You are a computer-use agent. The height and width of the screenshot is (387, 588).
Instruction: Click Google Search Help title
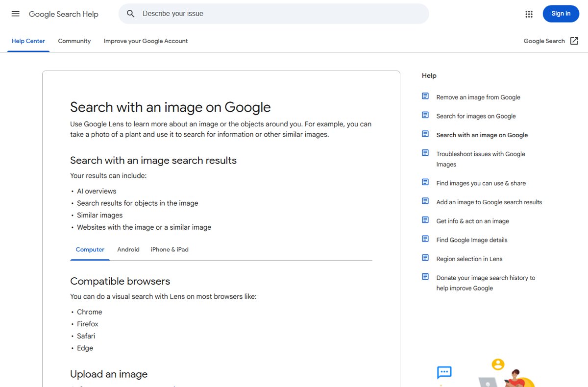coord(64,14)
